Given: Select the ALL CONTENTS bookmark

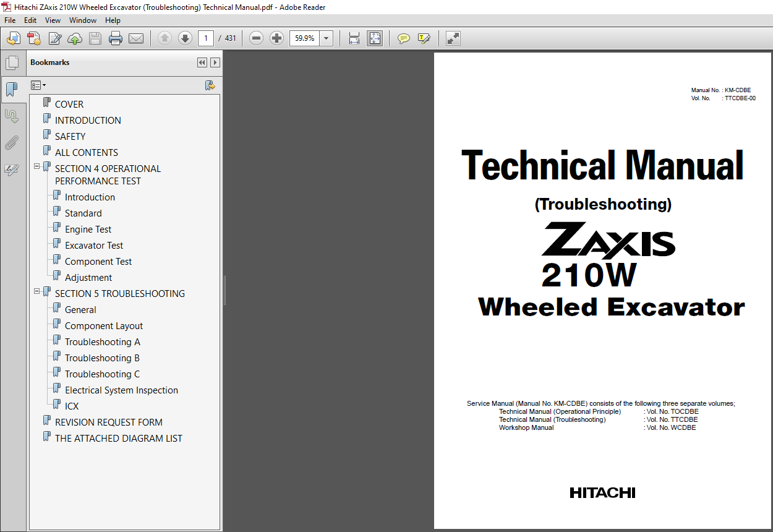Looking at the screenshot, I should pyautogui.click(x=87, y=153).
